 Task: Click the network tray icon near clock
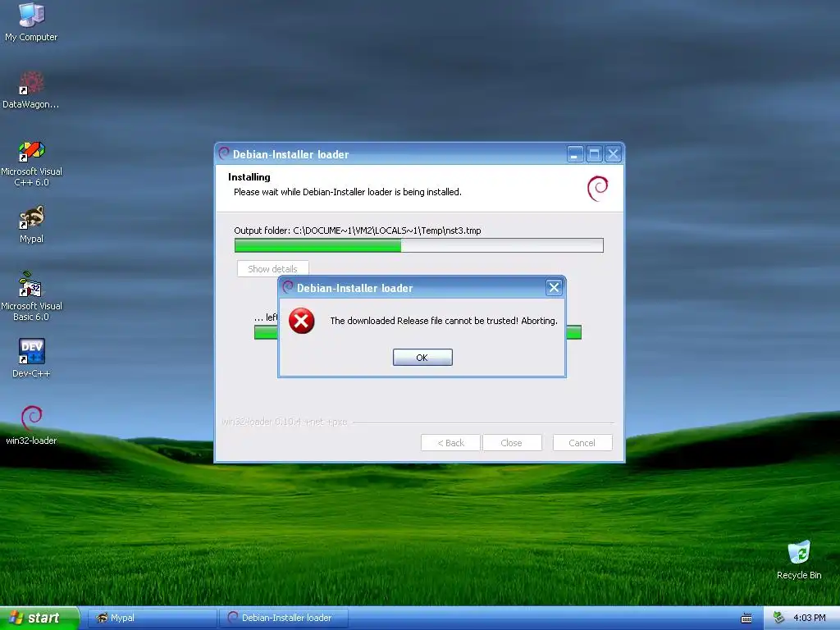pos(778,618)
